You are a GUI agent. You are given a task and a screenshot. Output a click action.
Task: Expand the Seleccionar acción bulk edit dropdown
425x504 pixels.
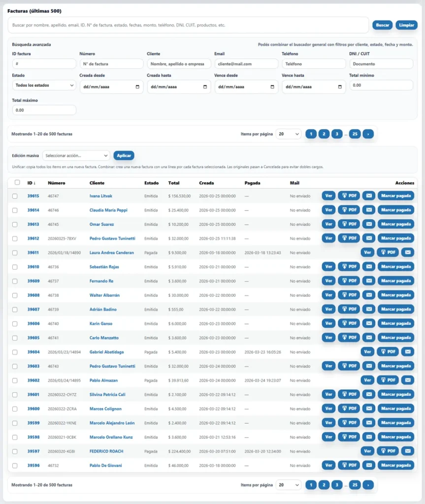pyautogui.click(x=76, y=156)
